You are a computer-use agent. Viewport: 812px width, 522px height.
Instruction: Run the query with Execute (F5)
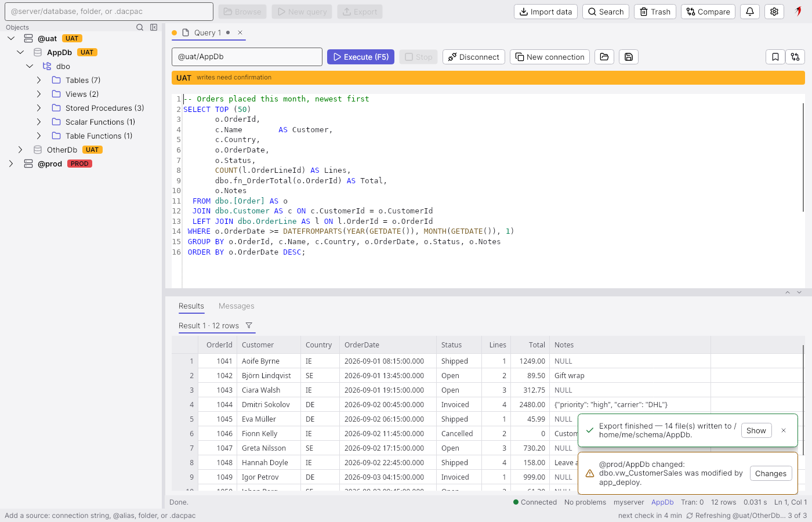tap(361, 57)
